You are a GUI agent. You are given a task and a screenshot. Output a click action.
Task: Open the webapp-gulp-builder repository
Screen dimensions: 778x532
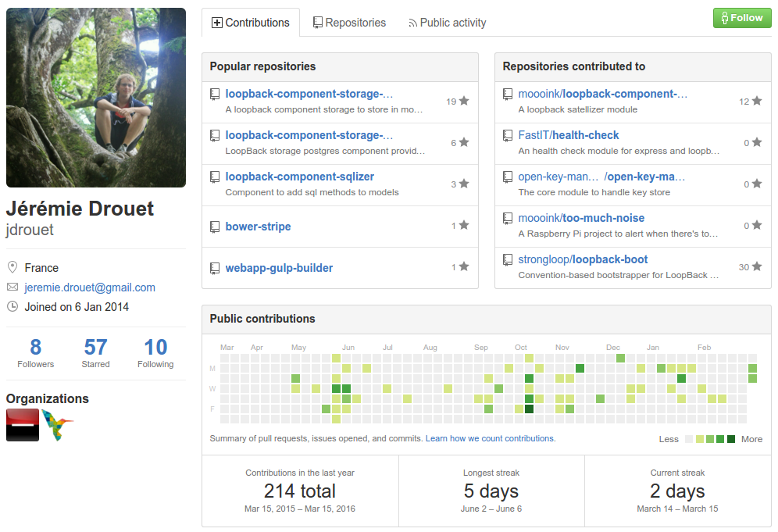[x=279, y=268]
